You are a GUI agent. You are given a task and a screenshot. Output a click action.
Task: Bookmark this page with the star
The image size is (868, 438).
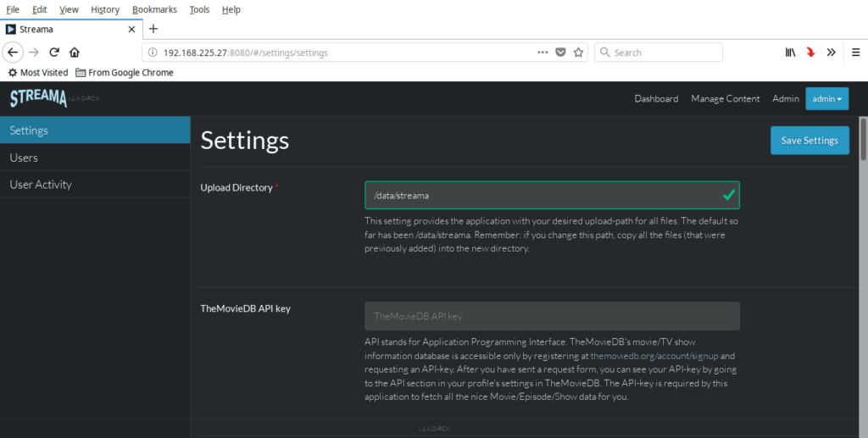[578, 52]
